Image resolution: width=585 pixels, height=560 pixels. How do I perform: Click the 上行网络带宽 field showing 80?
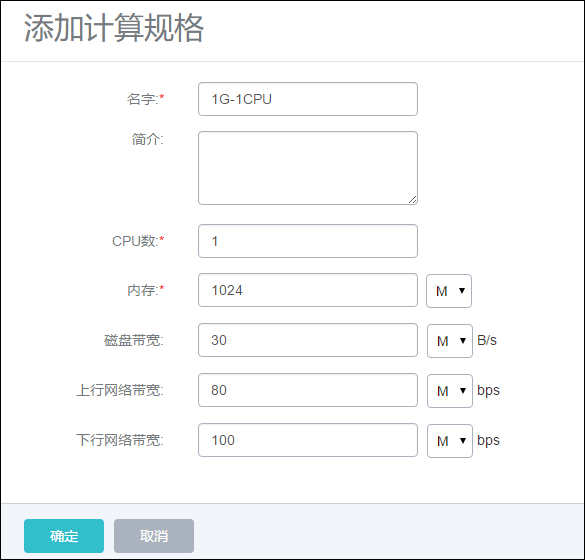(308, 390)
